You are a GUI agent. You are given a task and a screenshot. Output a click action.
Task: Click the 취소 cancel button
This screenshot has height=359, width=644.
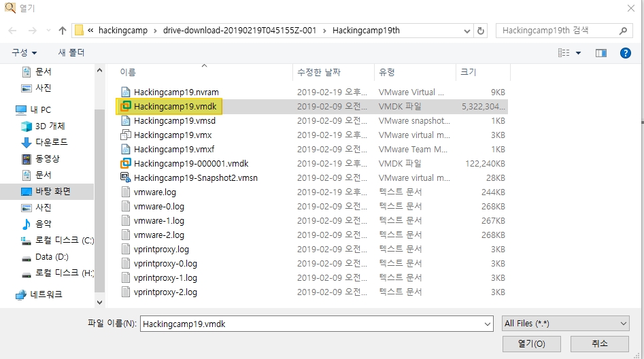599,344
